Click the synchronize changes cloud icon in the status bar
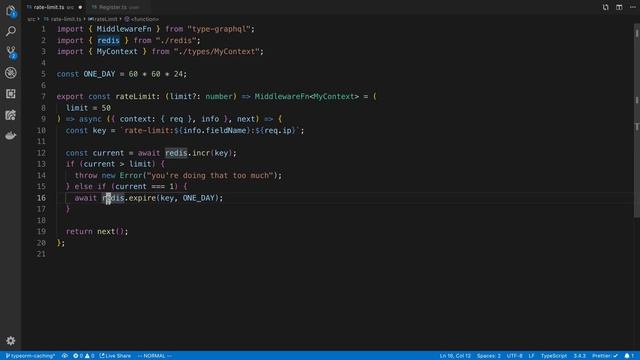 (65, 356)
